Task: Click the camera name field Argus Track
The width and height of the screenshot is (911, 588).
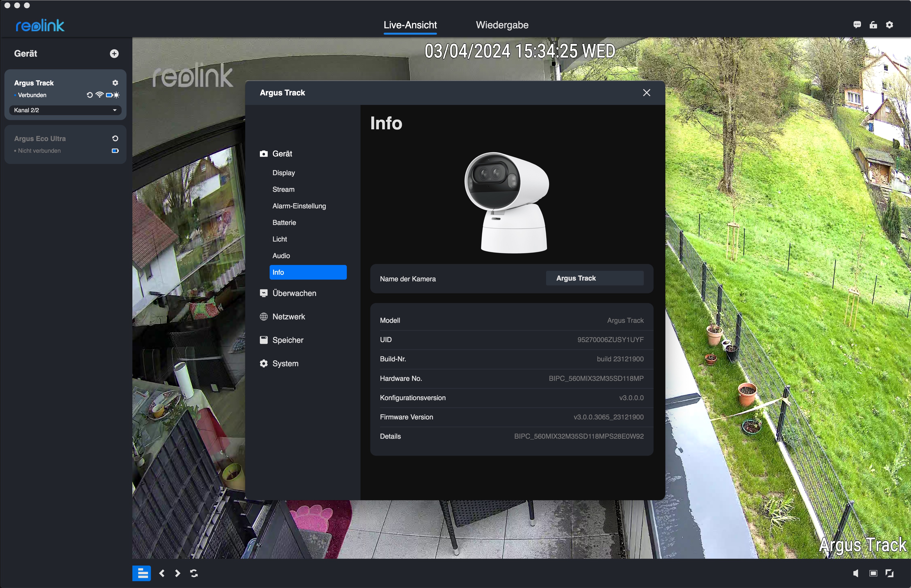Action: coord(594,278)
